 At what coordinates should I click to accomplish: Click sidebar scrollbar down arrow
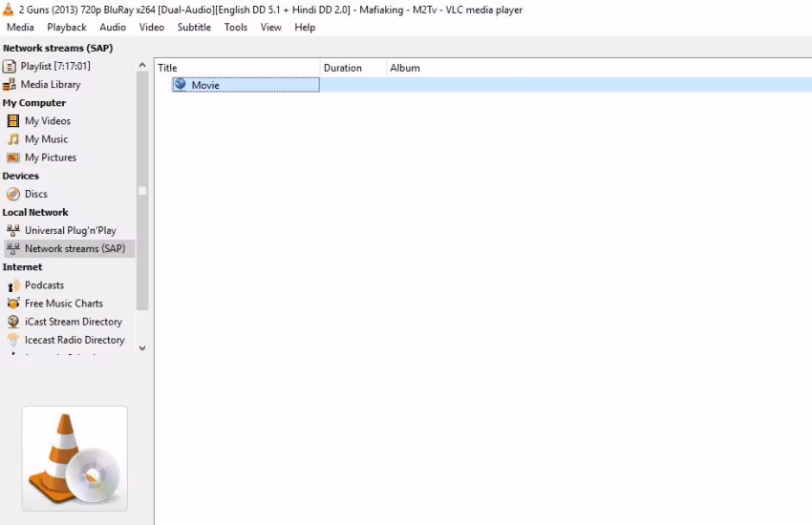click(142, 348)
